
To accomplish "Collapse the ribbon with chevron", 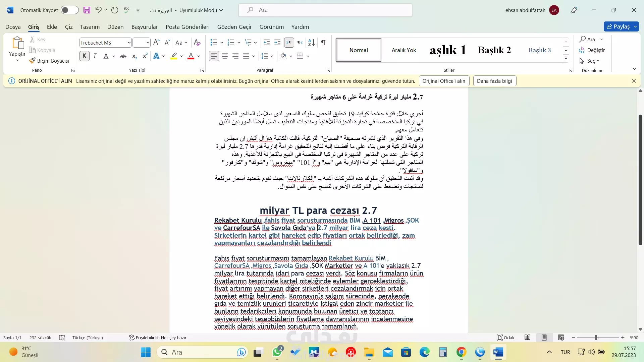I will [x=634, y=69].
